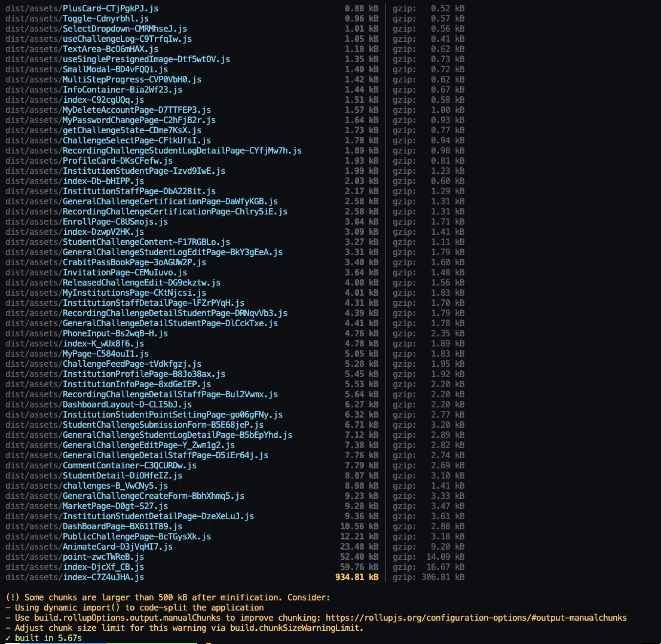The height and width of the screenshot is (644, 661).
Task: Click the chunks larger than 500 kB warning
Action: pos(167,597)
